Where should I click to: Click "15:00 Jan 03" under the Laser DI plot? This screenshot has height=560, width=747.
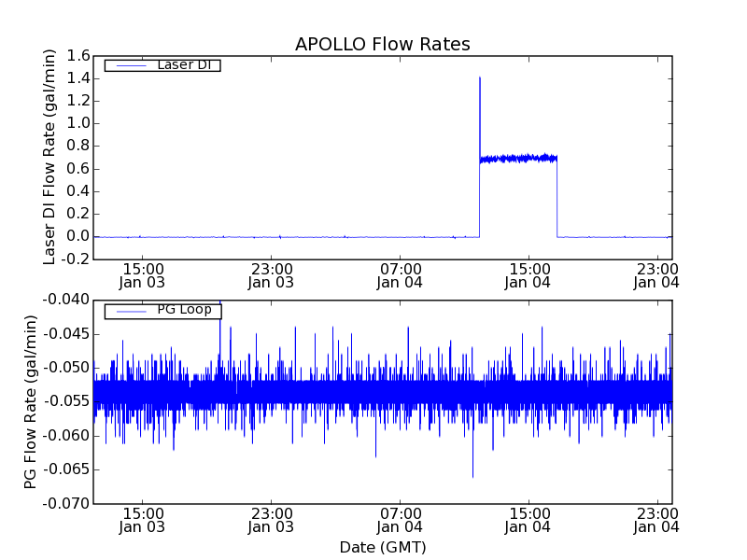coord(142,275)
